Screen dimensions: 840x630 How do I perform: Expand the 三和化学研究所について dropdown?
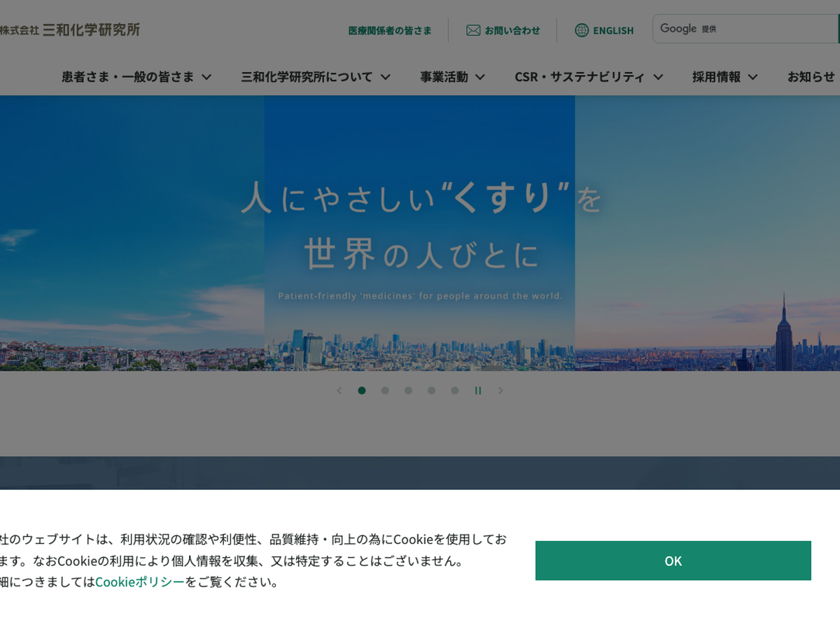[x=315, y=77]
